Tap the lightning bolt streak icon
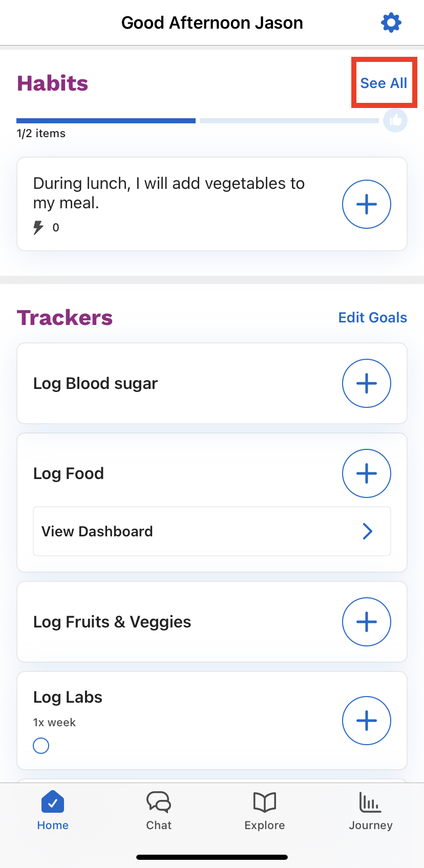This screenshot has width=424, height=868. point(38,227)
